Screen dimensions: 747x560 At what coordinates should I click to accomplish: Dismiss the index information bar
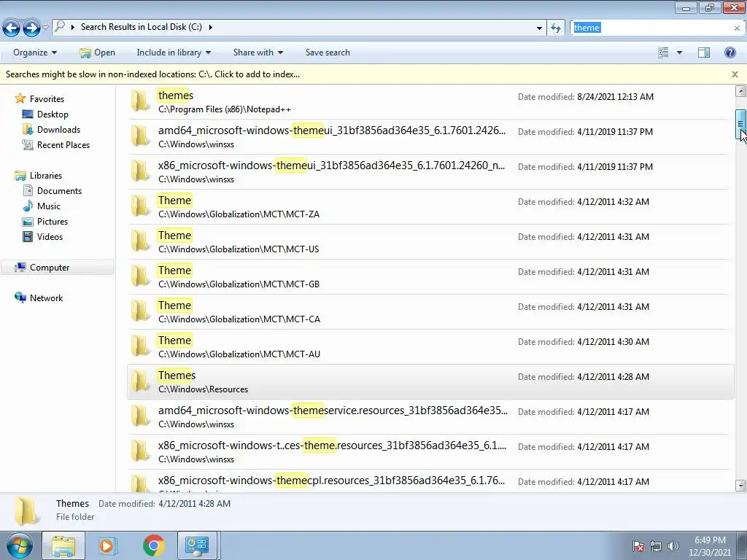735,74
